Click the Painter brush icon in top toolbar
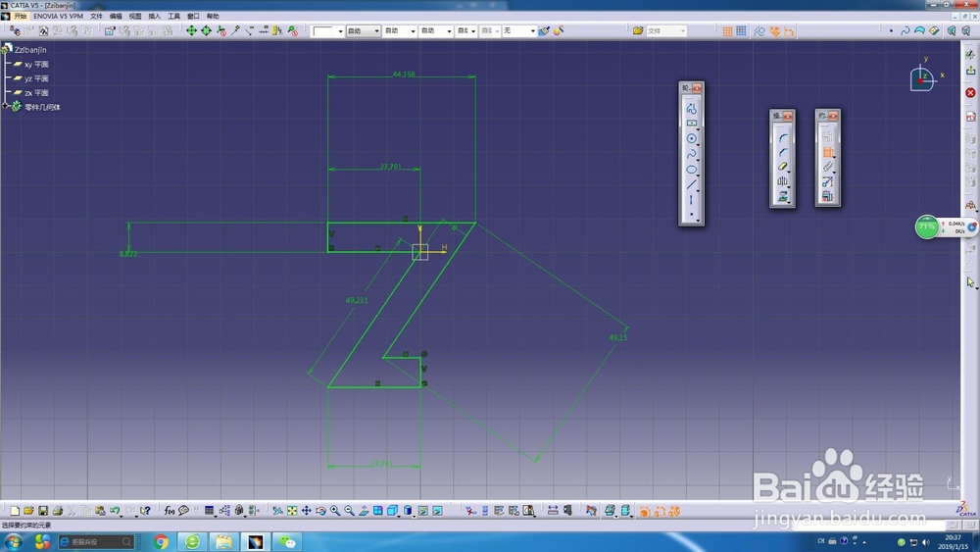 click(544, 30)
